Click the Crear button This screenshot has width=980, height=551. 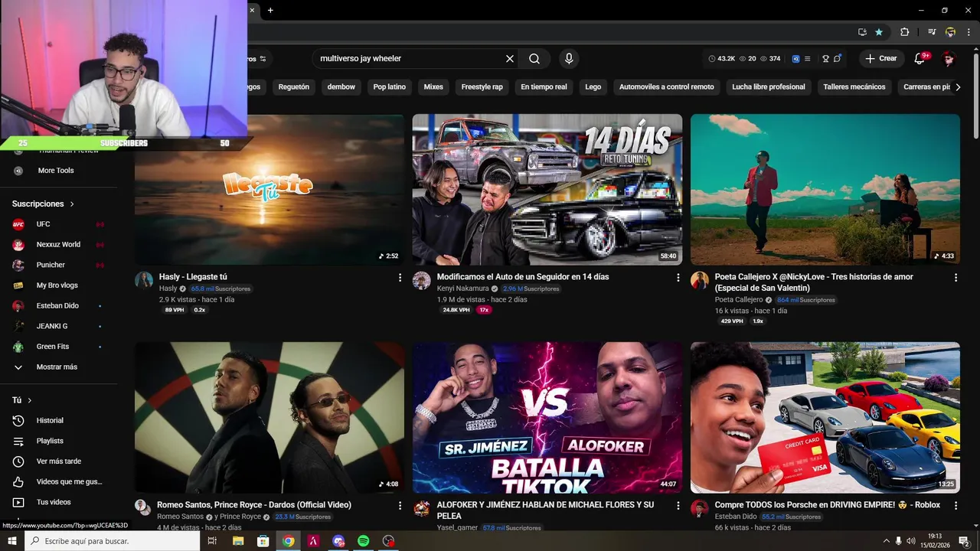pyautogui.click(x=881, y=58)
